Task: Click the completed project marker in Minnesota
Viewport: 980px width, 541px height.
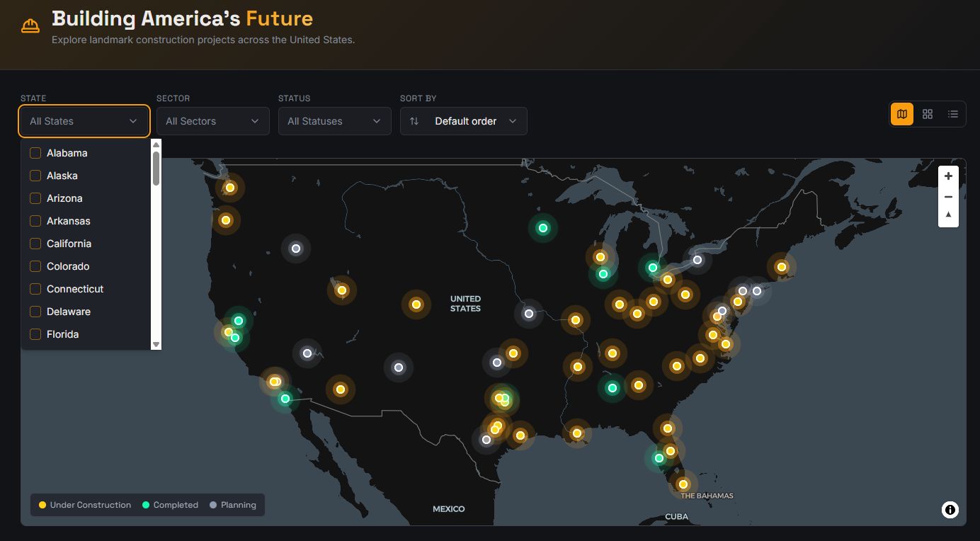Action: [x=543, y=228]
